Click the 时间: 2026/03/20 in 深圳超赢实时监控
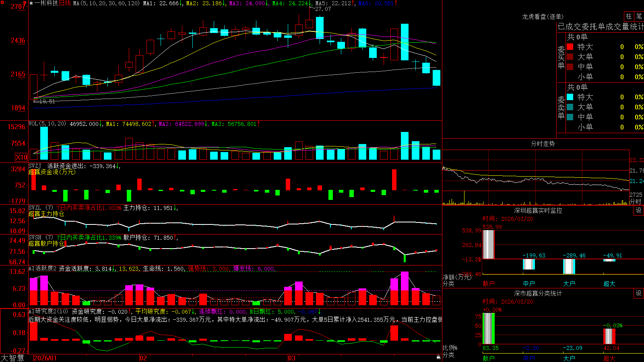The width and height of the screenshot is (644, 362). [508, 219]
